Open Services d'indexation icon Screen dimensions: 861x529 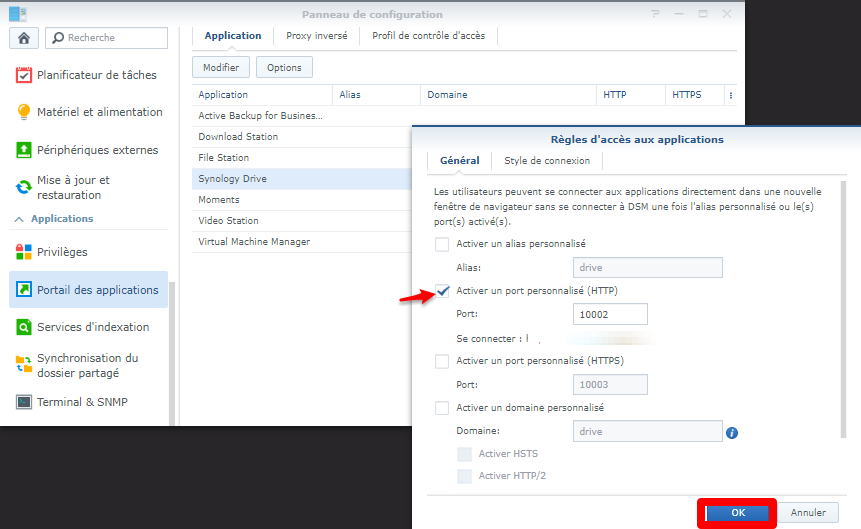[x=24, y=327]
